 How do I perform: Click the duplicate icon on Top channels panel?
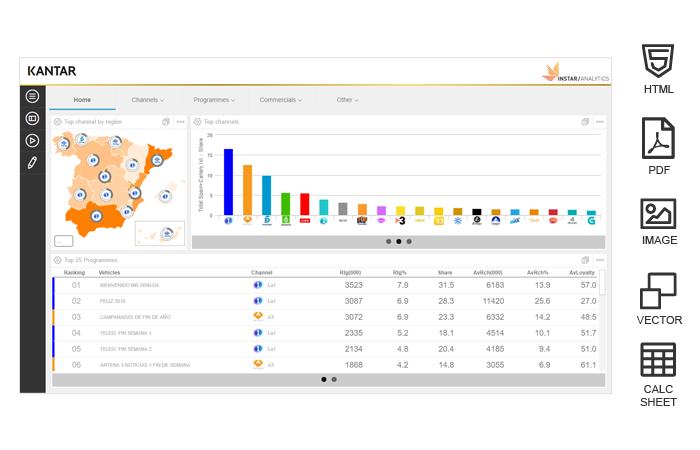point(585,122)
